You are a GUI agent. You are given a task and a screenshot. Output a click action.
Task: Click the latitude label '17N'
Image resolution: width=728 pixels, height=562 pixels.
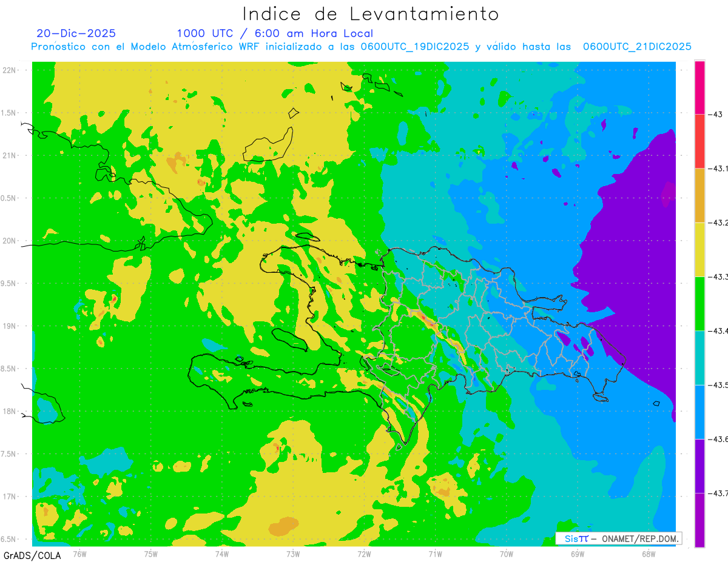[x=10, y=497]
